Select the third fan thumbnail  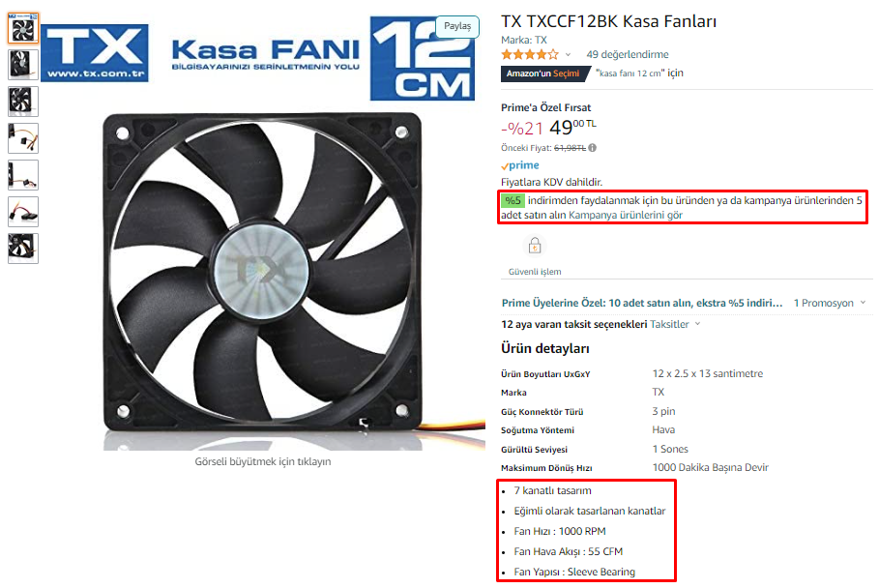point(23,102)
